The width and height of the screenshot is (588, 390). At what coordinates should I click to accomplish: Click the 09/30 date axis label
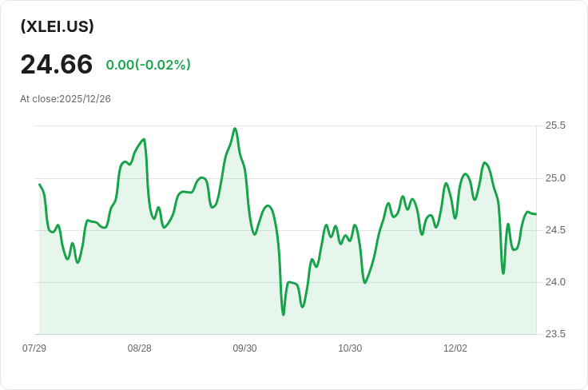pos(245,348)
